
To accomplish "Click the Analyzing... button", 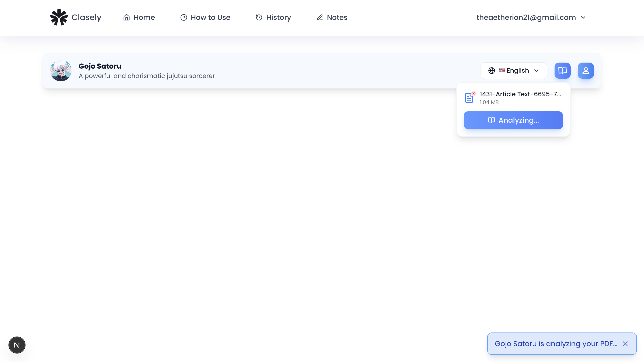I will point(513,120).
